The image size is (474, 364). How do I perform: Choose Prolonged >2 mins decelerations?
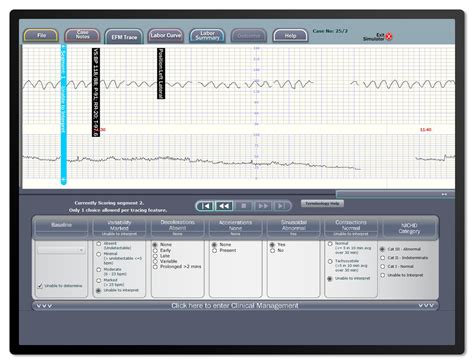(155, 267)
